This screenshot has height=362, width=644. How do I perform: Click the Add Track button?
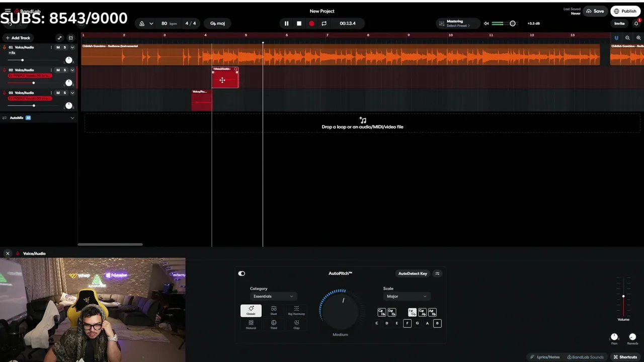(18, 38)
